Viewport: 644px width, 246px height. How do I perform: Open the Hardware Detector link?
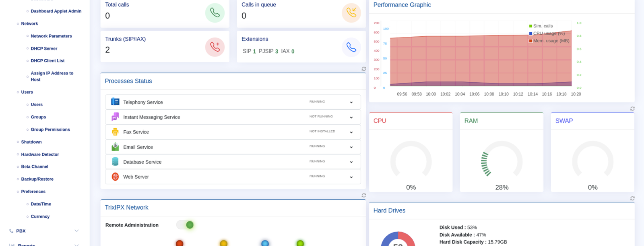pos(40,154)
